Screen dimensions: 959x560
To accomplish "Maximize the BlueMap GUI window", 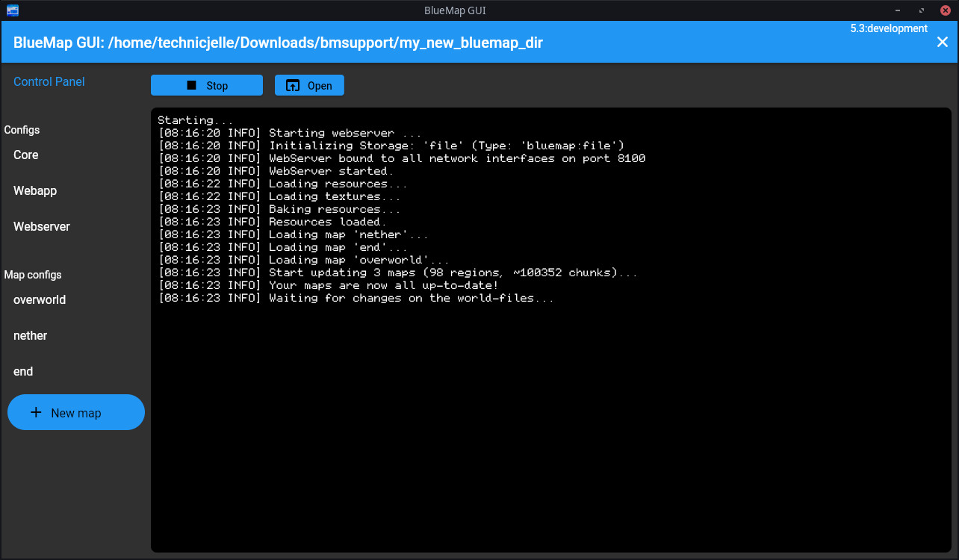I will 922,10.
